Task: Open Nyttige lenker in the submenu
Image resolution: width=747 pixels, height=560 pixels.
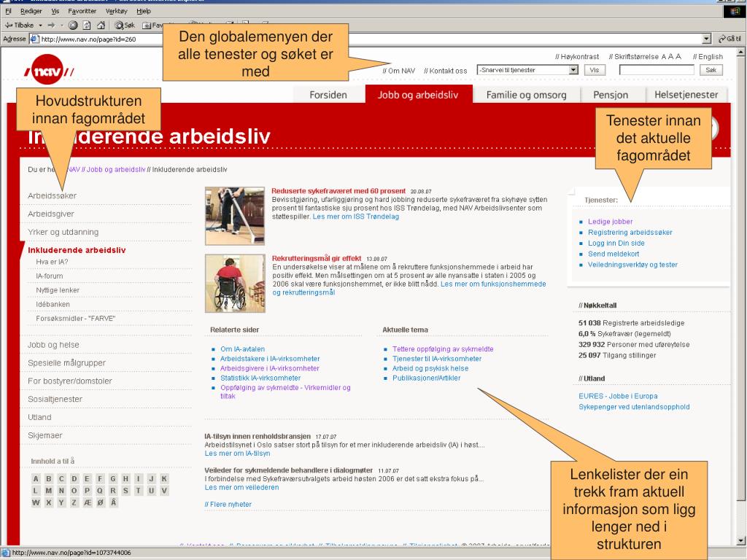Action: point(58,290)
